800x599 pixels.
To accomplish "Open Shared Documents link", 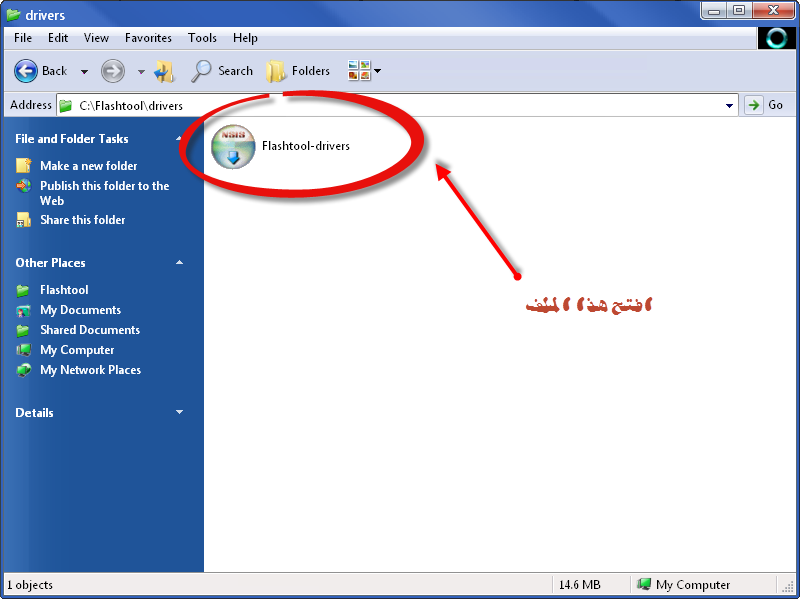I will [x=90, y=330].
